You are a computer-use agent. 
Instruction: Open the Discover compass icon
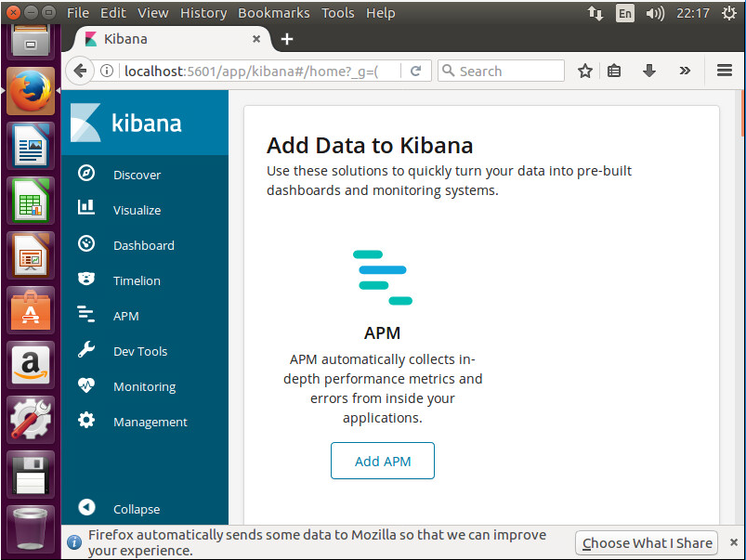tap(86, 173)
